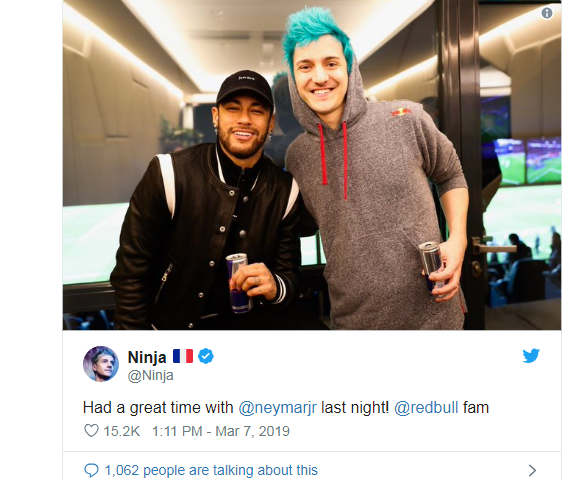This screenshot has height=480, width=585.
Task: Click the Ninja display name
Action: [x=147, y=357]
